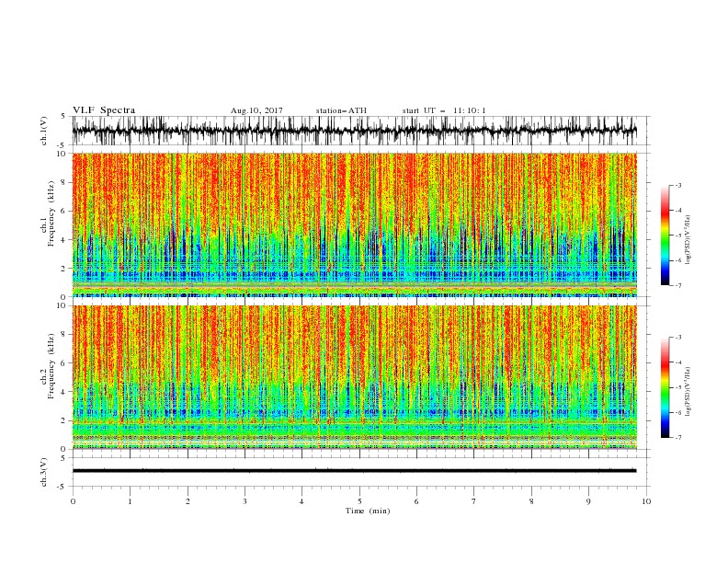
Task: Click the time axis tick label "10"
Action: (x=646, y=501)
